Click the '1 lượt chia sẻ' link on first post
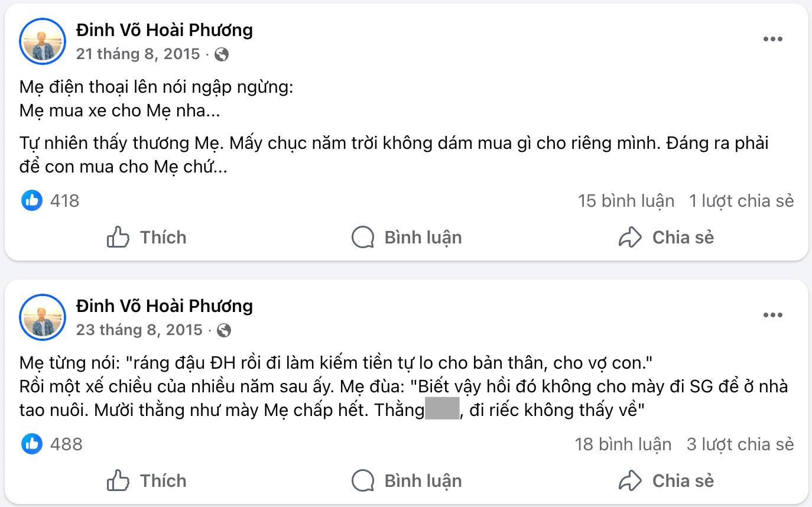 tap(740, 200)
